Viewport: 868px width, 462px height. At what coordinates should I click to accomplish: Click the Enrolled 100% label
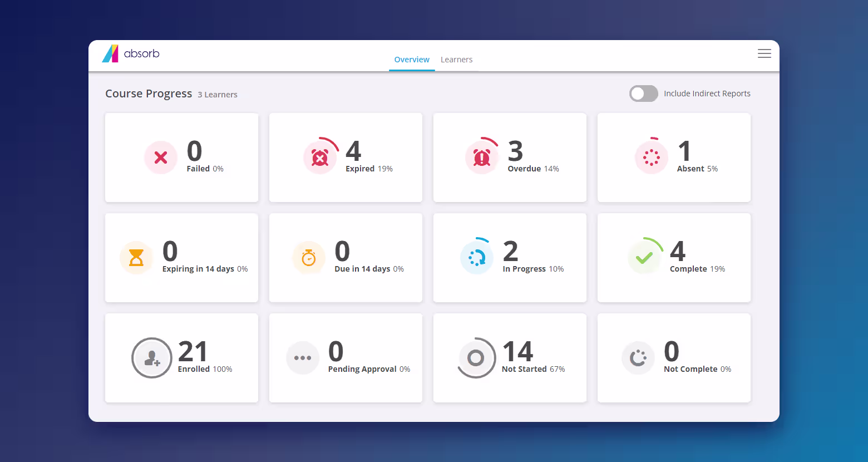[x=205, y=369]
